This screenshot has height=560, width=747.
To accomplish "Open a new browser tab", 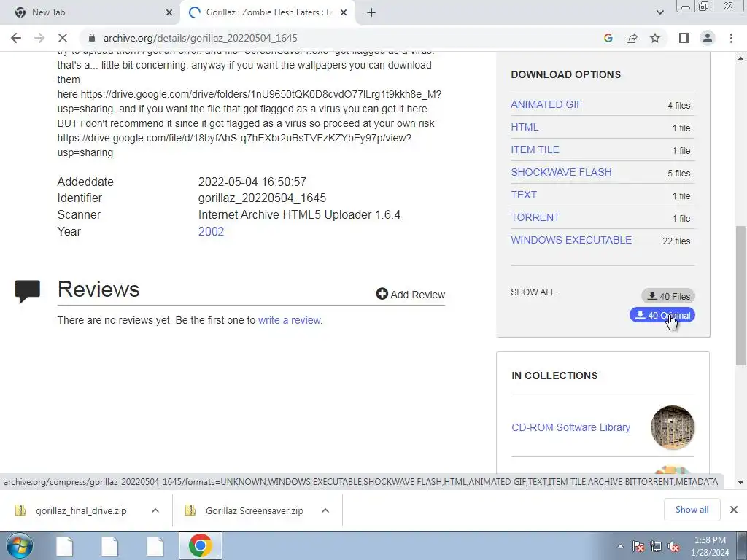I will point(371,12).
